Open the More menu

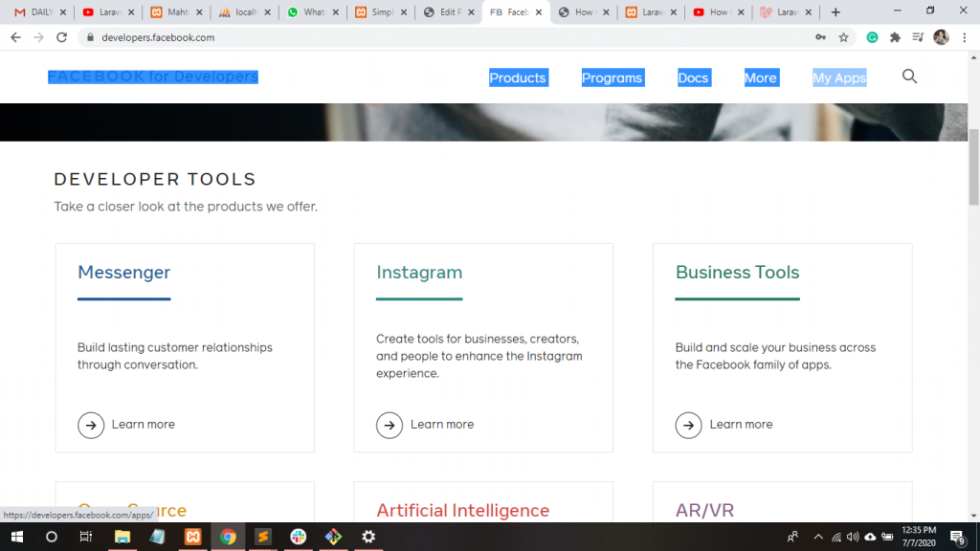[761, 77]
